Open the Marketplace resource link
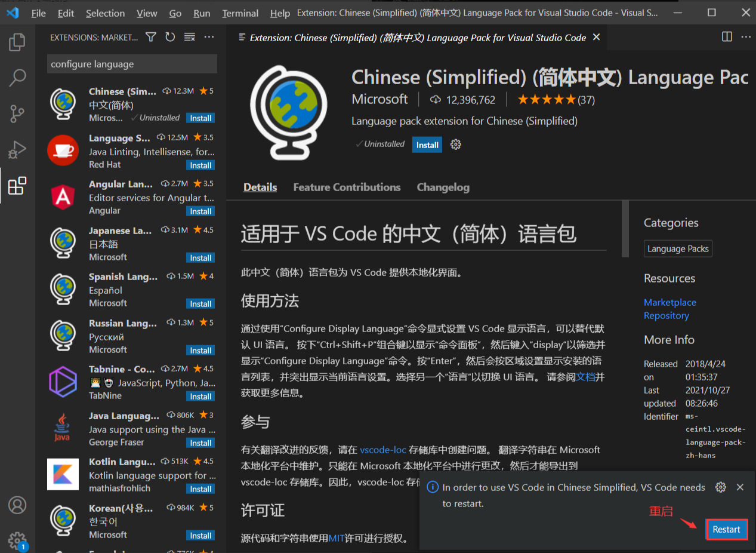Screen dimensions: 756x553 click(670, 302)
